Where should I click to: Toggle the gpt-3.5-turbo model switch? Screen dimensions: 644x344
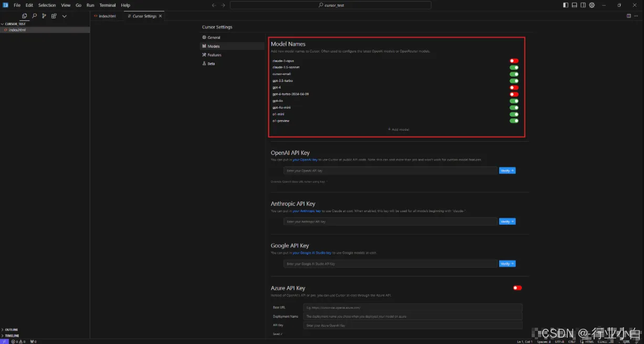(514, 81)
